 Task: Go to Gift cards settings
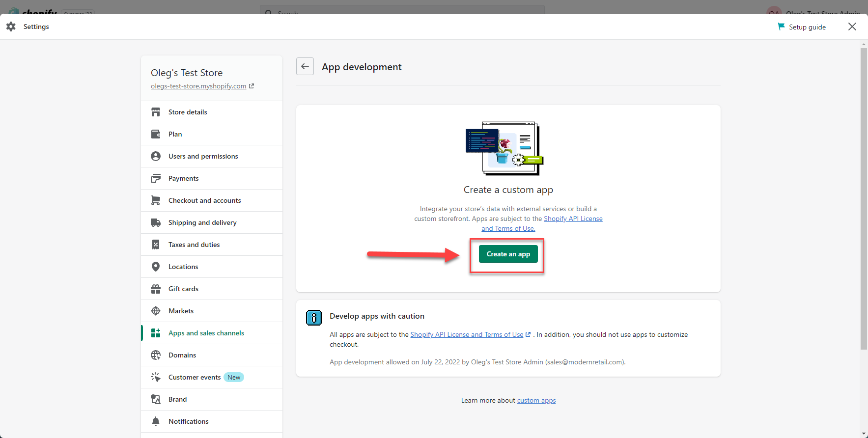(212, 289)
